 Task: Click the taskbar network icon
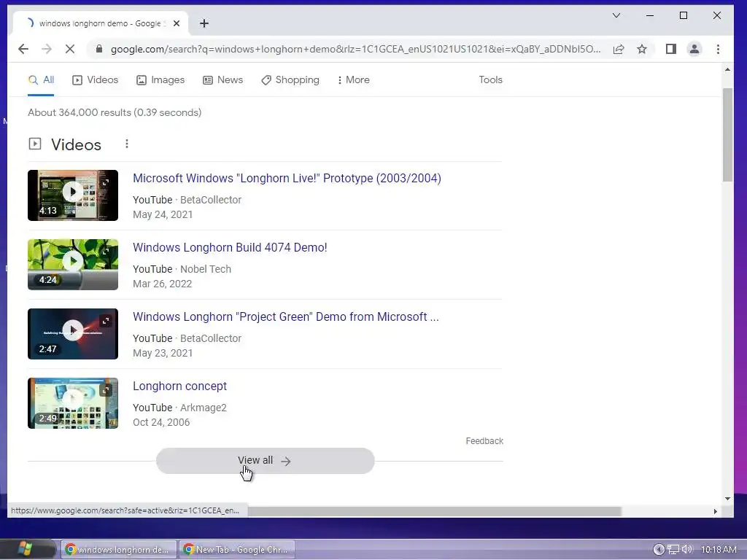673,549
